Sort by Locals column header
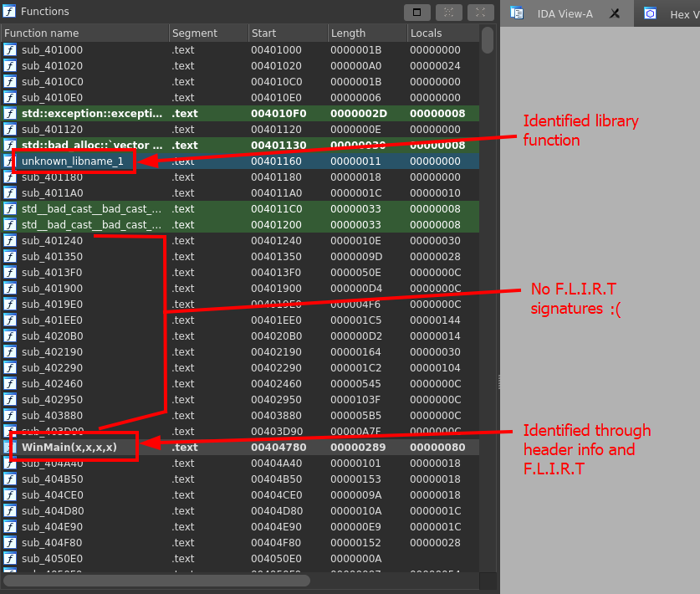Screen dimensions: 700x594 point(443,33)
